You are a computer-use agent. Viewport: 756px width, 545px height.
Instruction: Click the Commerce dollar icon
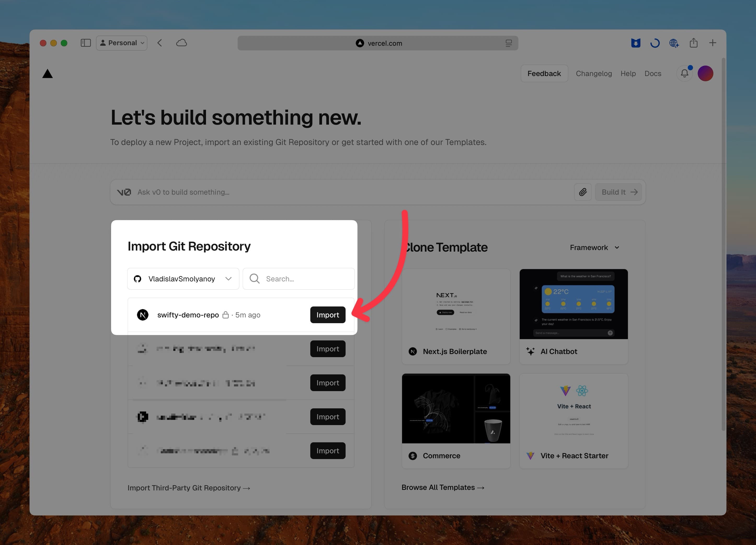coord(413,456)
